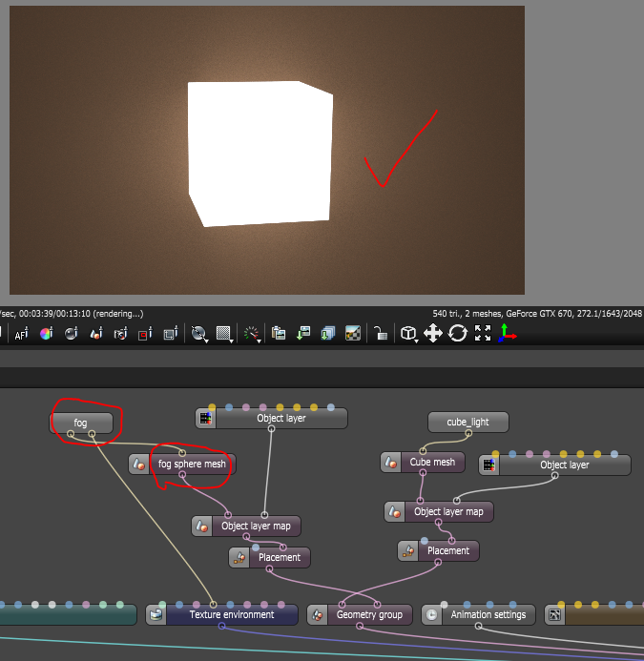Enable the camera target picker

pyautogui.click(x=120, y=334)
